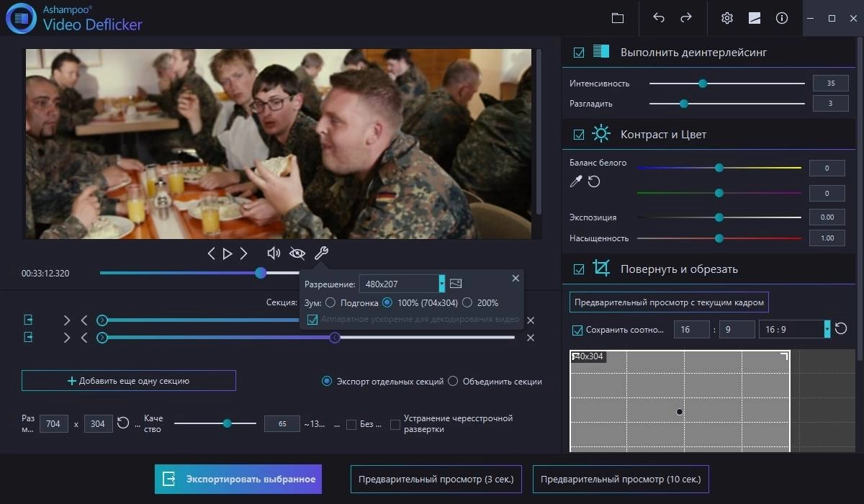864x504 pixels.
Task: Toggle the preview eye icon
Action: coord(297,253)
